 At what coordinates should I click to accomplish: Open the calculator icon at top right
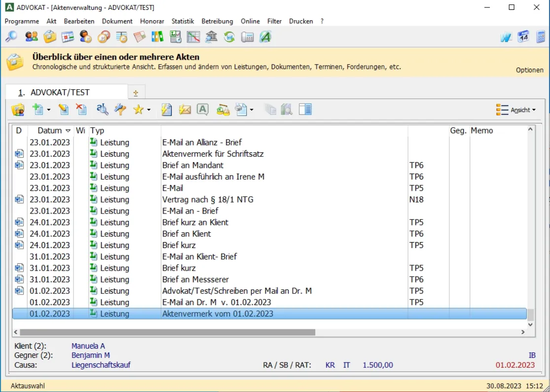[x=541, y=37]
